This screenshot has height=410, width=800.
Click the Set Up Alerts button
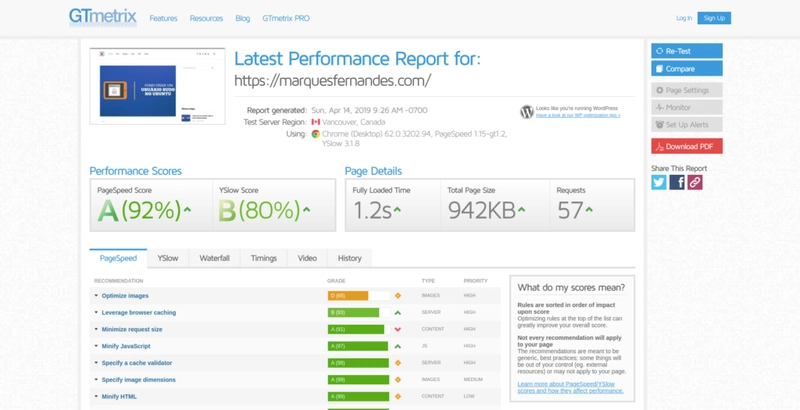(x=687, y=124)
